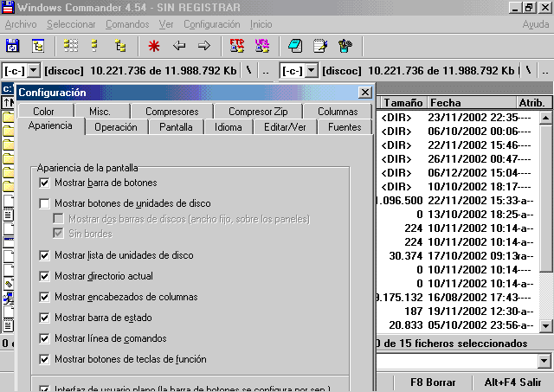This screenshot has height=392, width=554.
Task: Select the row dated 23/11/2002 22:35
Action: point(458,117)
